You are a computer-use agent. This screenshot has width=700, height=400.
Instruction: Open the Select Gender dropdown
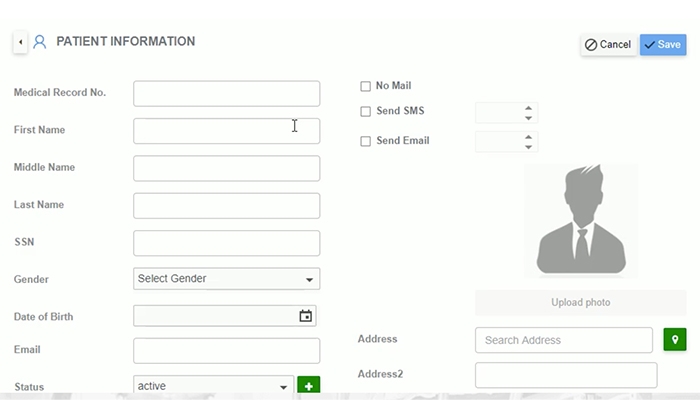coord(226,279)
